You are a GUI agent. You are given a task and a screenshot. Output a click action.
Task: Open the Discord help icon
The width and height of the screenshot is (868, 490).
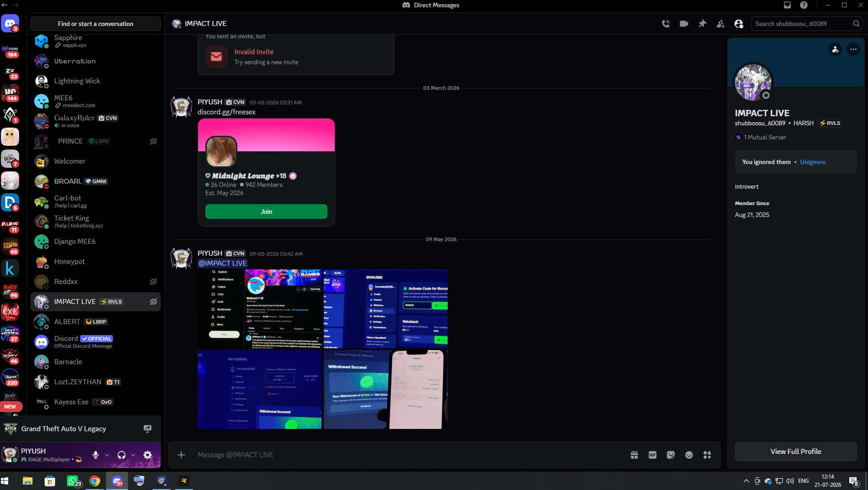tap(804, 5)
